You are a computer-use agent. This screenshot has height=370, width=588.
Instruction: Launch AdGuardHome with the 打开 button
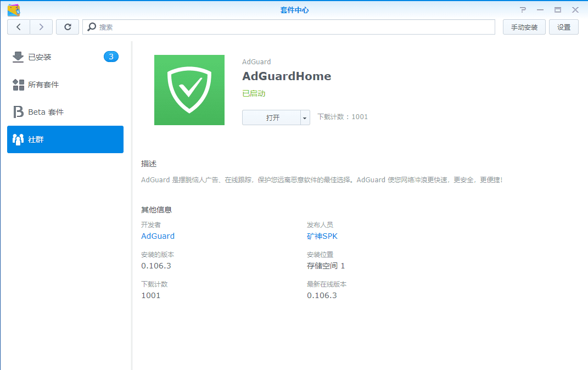coord(271,117)
